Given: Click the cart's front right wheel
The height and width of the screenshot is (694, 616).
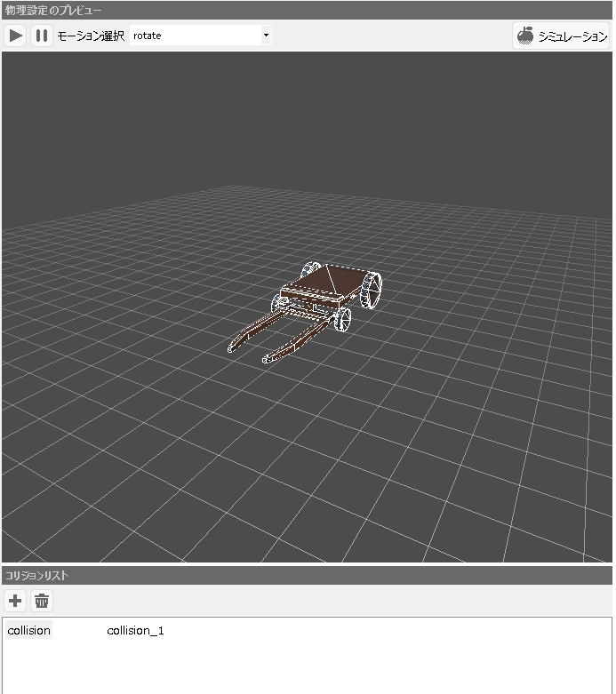Looking at the screenshot, I should click(x=343, y=319).
